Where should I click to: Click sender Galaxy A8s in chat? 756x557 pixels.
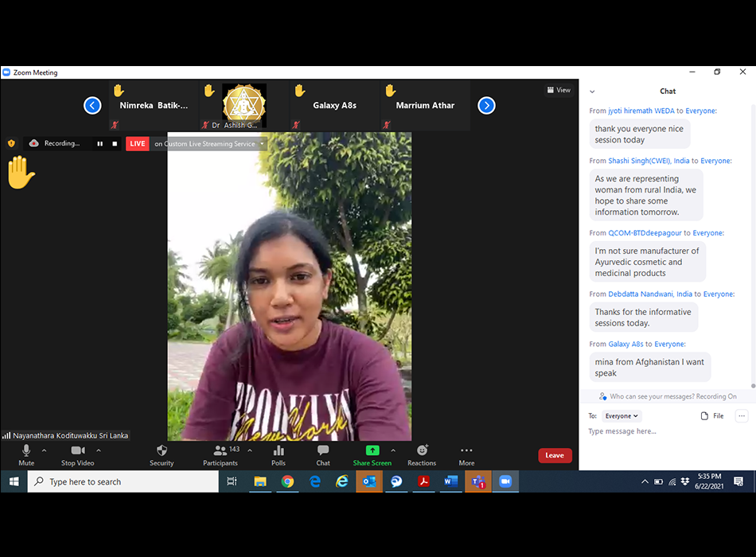625,345
